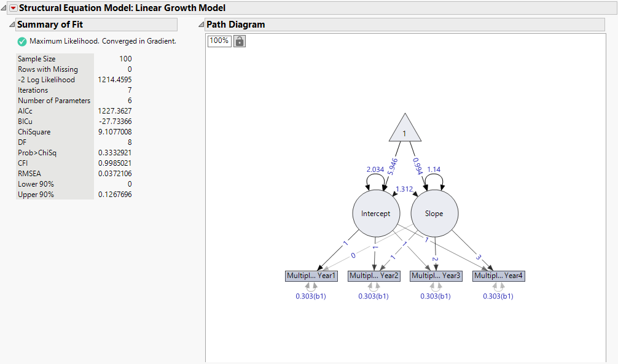The image size is (618, 364).
Task: Click the slope path labeled 2 to Year3
Action: [436, 258]
